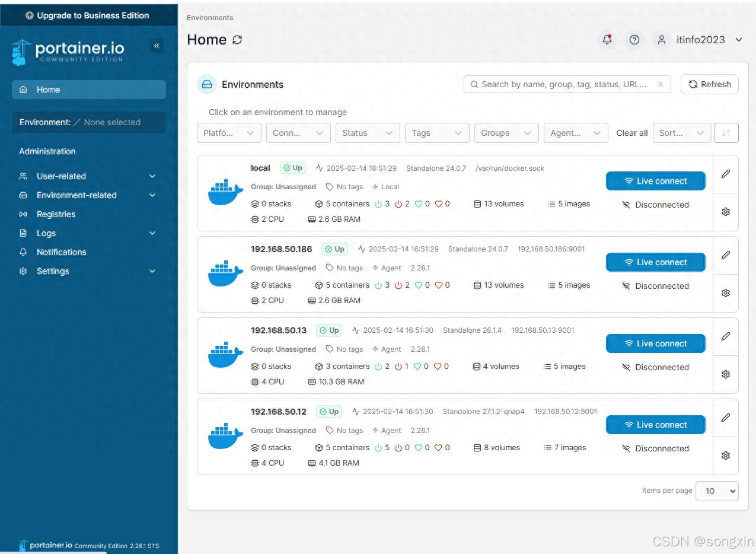Expand the Settings sidebar menu
This screenshot has height=554, width=756.
(88, 271)
